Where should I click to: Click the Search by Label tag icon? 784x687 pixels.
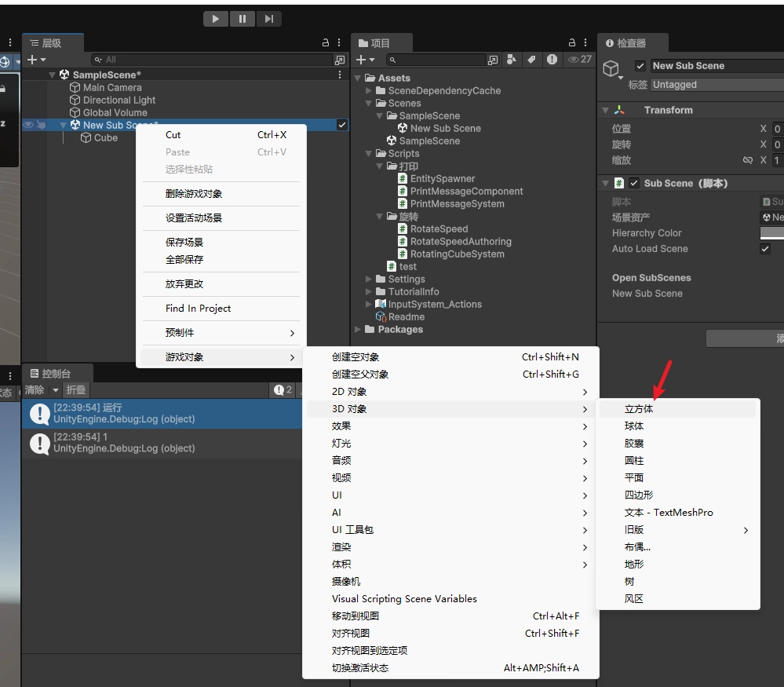tap(531, 60)
